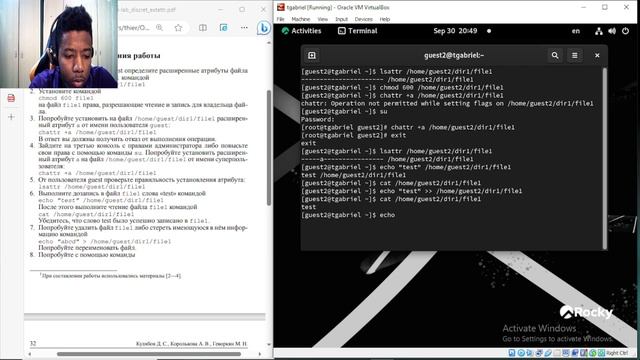This screenshot has width=640, height=360.
Task: Open the View menu in VirtualBox
Action: pyautogui.click(x=322, y=19)
